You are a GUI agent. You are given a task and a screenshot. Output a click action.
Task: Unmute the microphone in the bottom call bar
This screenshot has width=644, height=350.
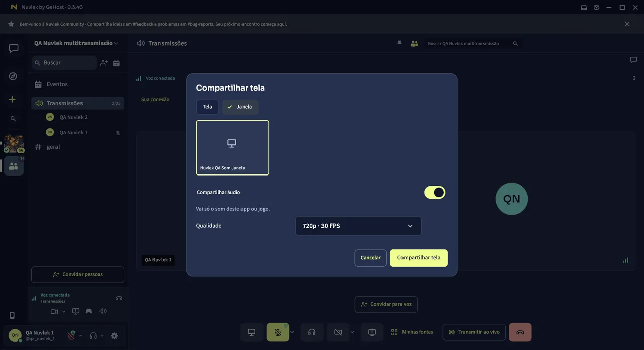pyautogui.click(x=278, y=332)
